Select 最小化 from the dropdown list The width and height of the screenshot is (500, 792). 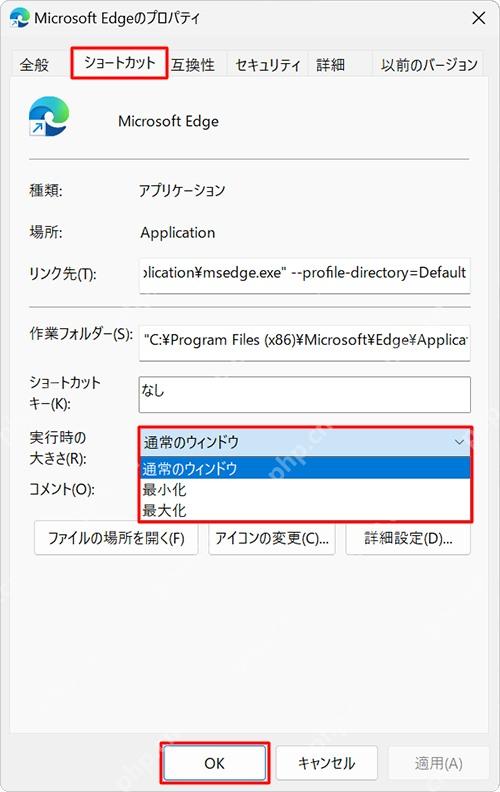click(305, 489)
